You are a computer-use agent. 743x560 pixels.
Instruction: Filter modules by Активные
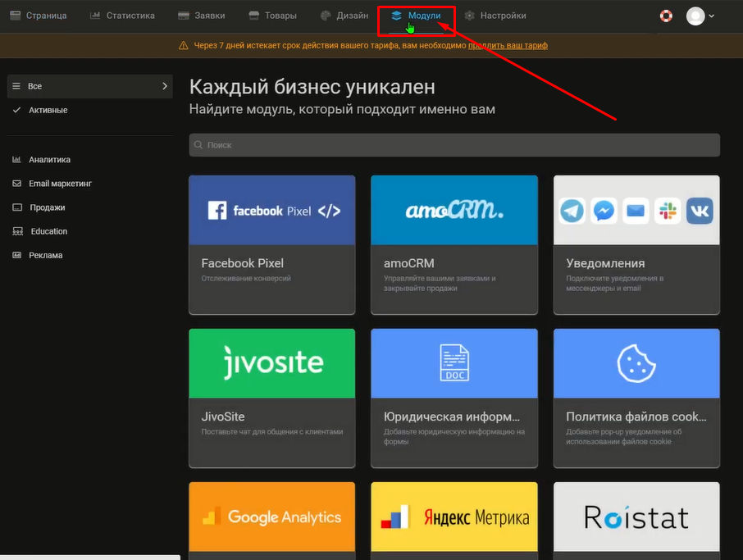tap(48, 110)
